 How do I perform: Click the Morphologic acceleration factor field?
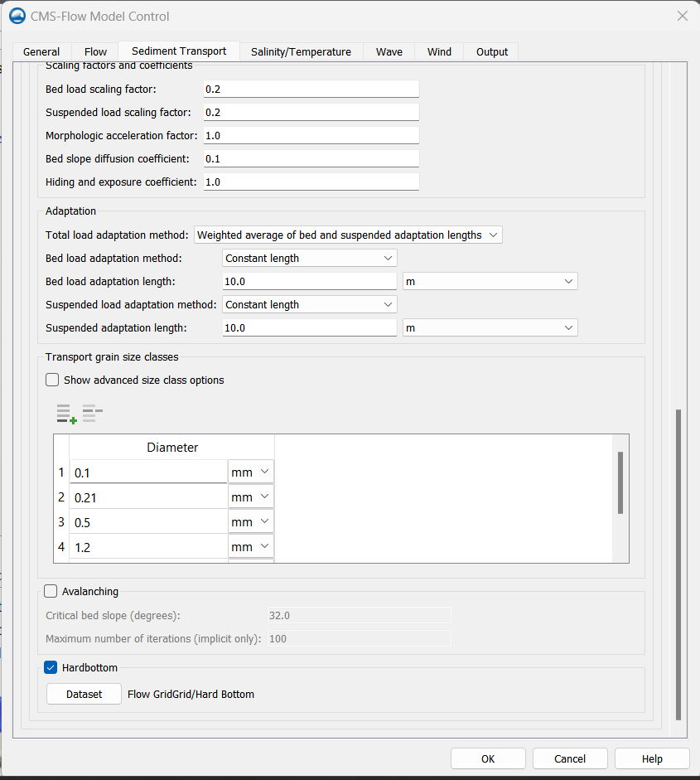(311, 135)
